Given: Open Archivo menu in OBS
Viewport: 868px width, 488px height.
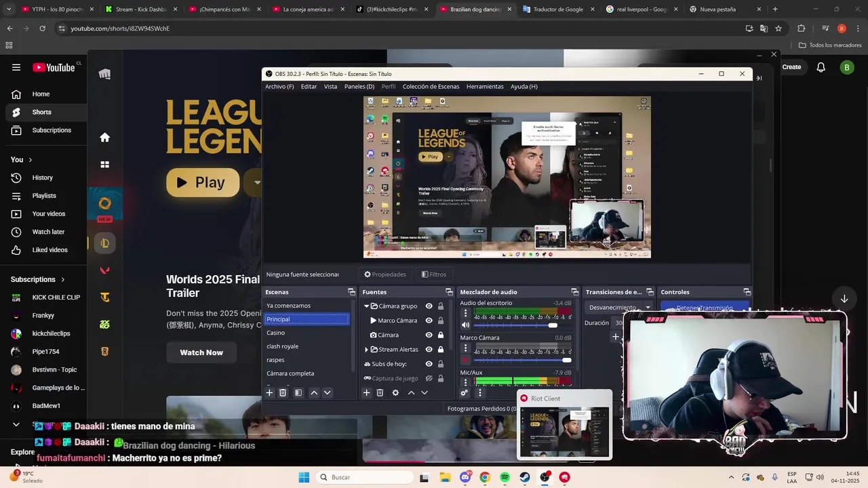Looking at the screenshot, I should 279,87.
